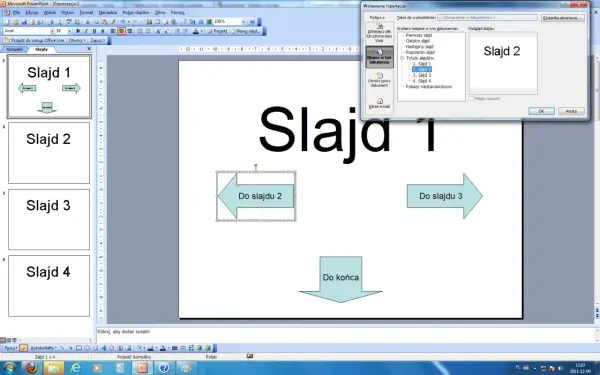Image resolution: width=600 pixels, height=375 pixels.
Task: Click the Open folder icon in toolbar
Action: [x=16, y=22]
